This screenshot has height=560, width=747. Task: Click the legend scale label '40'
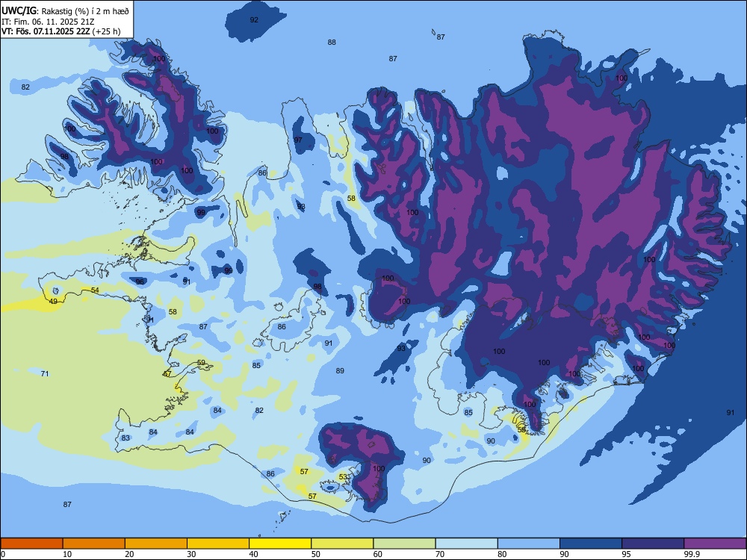click(x=254, y=554)
